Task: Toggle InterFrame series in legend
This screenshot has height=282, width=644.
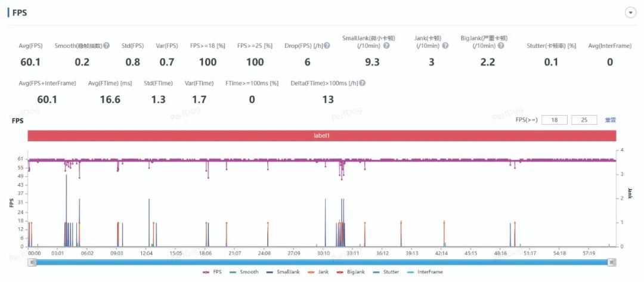Action: (x=426, y=272)
